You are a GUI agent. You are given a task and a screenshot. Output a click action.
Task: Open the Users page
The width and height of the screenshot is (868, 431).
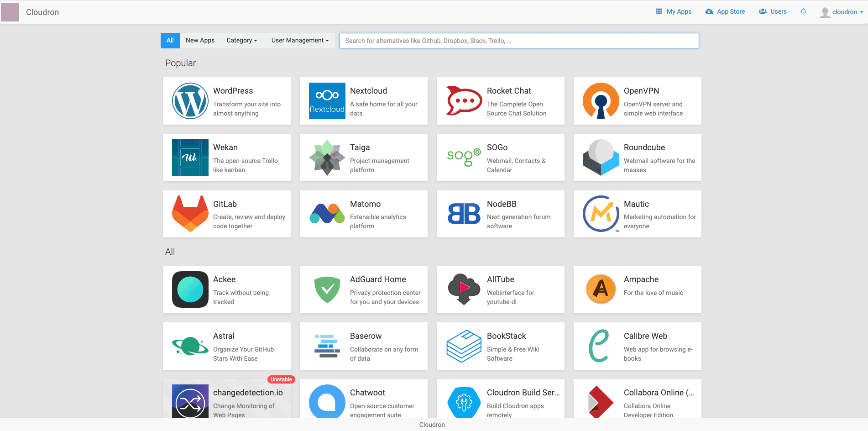pos(772,11)
